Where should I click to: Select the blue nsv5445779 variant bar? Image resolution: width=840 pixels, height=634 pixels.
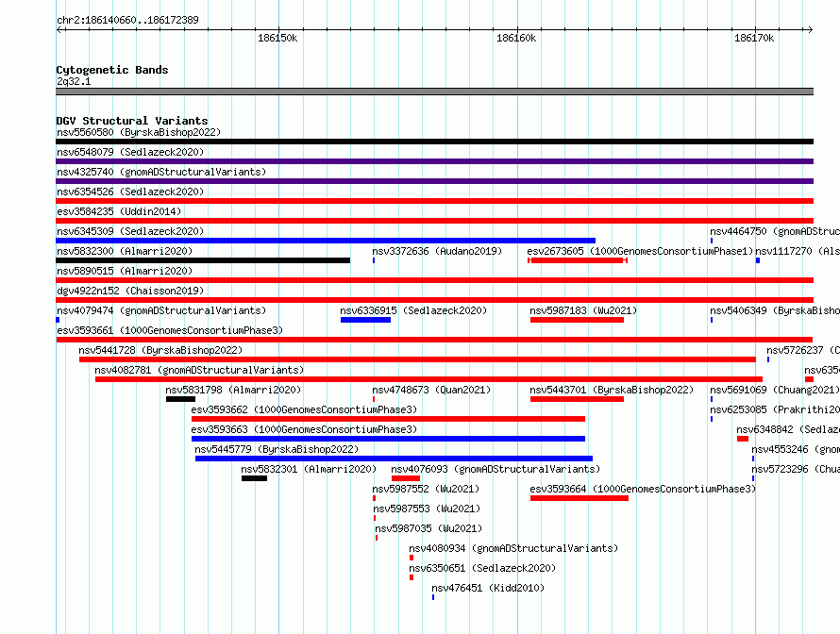point(395,459)
